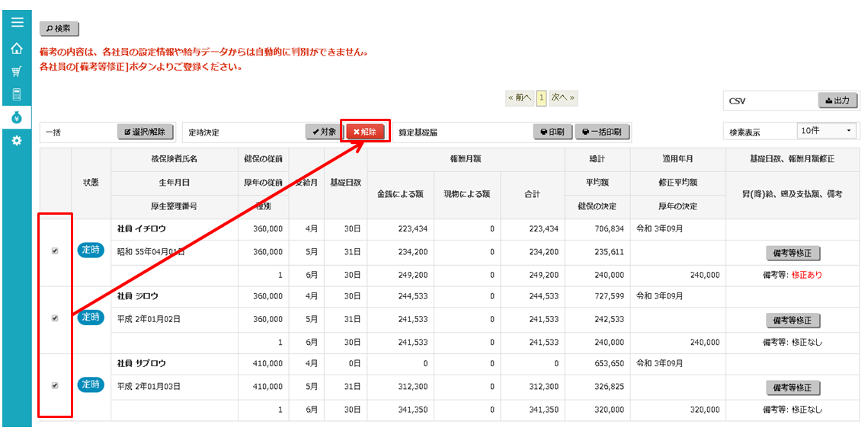Click the 検索 search button
Viewport: 868px width, 437px height.
tap(59, 29)
